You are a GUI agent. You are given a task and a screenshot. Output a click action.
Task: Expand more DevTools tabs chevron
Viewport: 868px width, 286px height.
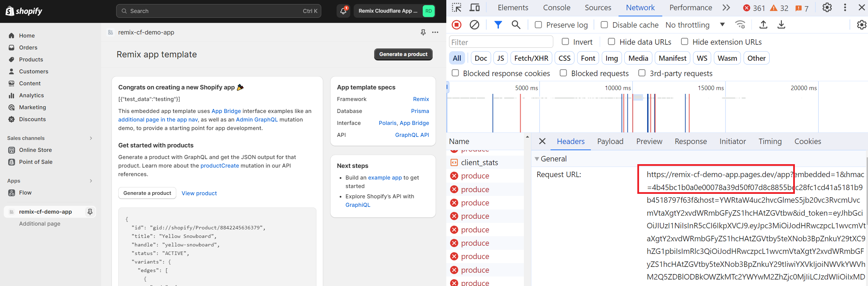point(727,8)
